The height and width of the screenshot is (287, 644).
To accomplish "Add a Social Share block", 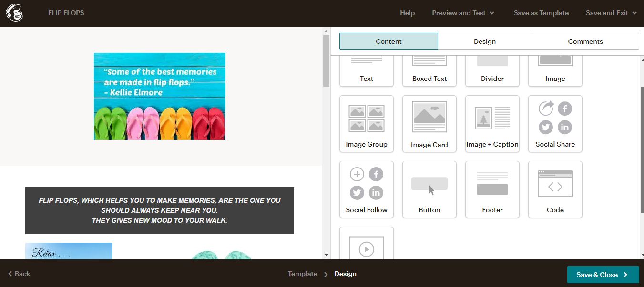I will click(x=555, y=124).
